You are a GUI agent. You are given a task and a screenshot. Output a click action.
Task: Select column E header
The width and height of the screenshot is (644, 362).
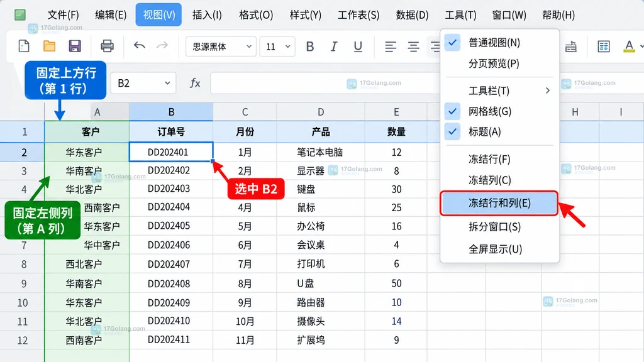point(396,112)
